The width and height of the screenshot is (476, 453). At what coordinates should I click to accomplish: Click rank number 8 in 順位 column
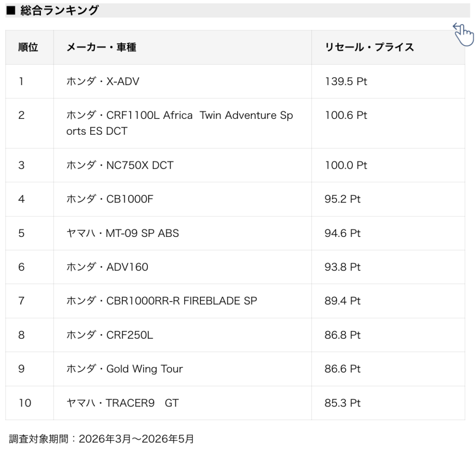(x=21, y=335)
